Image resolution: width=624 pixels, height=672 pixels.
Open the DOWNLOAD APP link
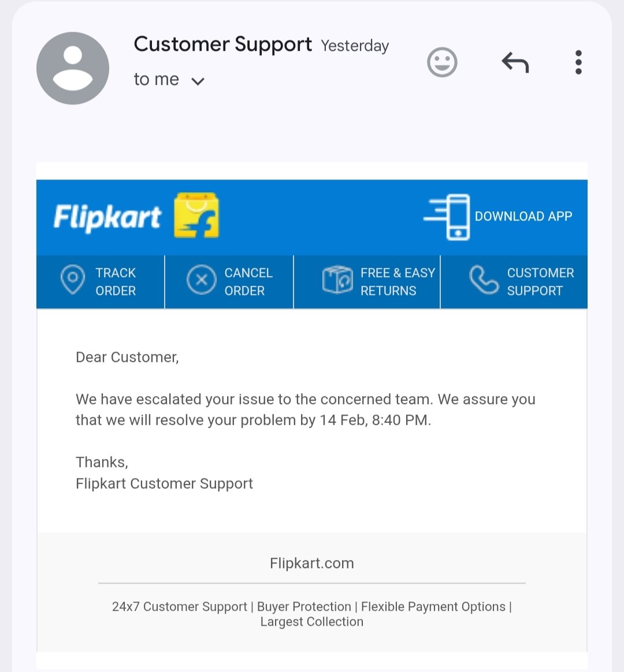(523, 216)
